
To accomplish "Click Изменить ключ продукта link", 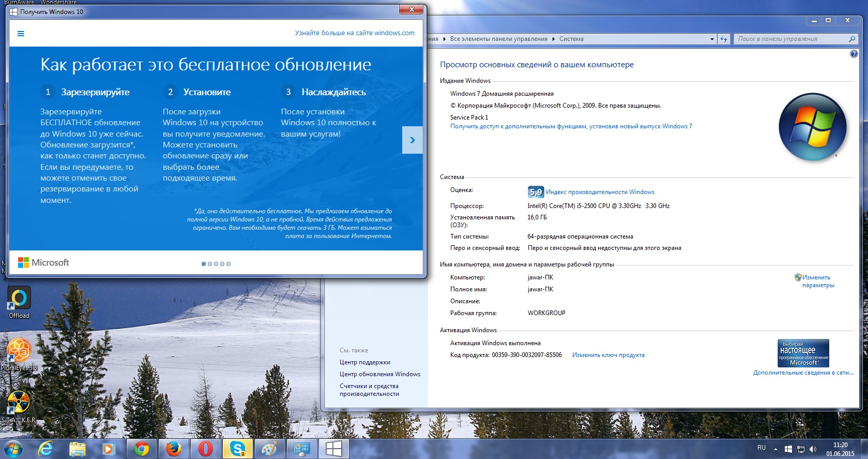I will pyautogui.click(x=608, y=355).
